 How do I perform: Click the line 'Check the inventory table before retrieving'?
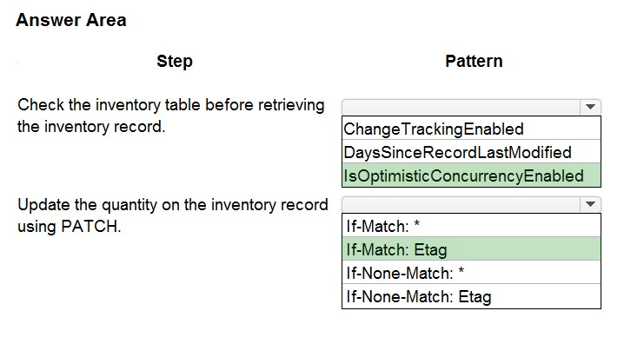click(x=171, y=105)
